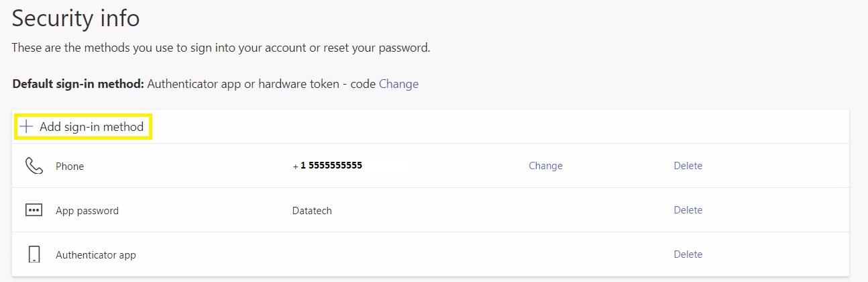Select the App password row label

pyautogui.click(x=87, y=211)
